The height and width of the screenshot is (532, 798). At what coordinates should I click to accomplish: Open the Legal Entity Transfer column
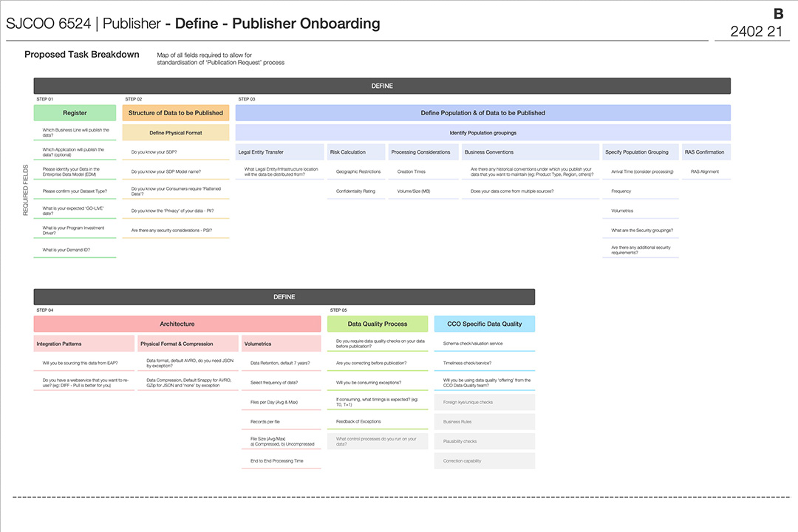pos(279,152)
